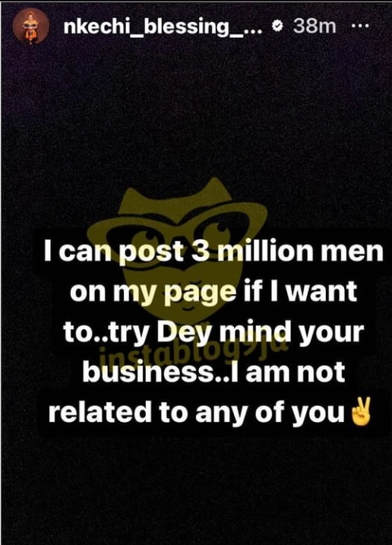392x545 pixels.
Task: Click the line 'I can post 3 million men'
Action: [213, 251]
